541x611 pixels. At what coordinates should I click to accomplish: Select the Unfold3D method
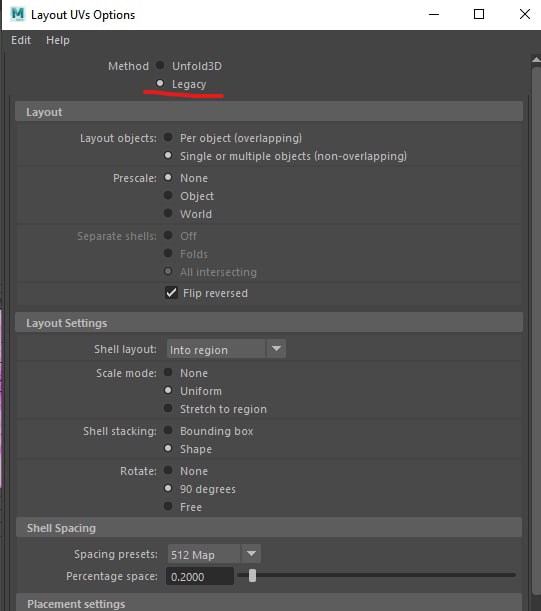pos(160,65)
